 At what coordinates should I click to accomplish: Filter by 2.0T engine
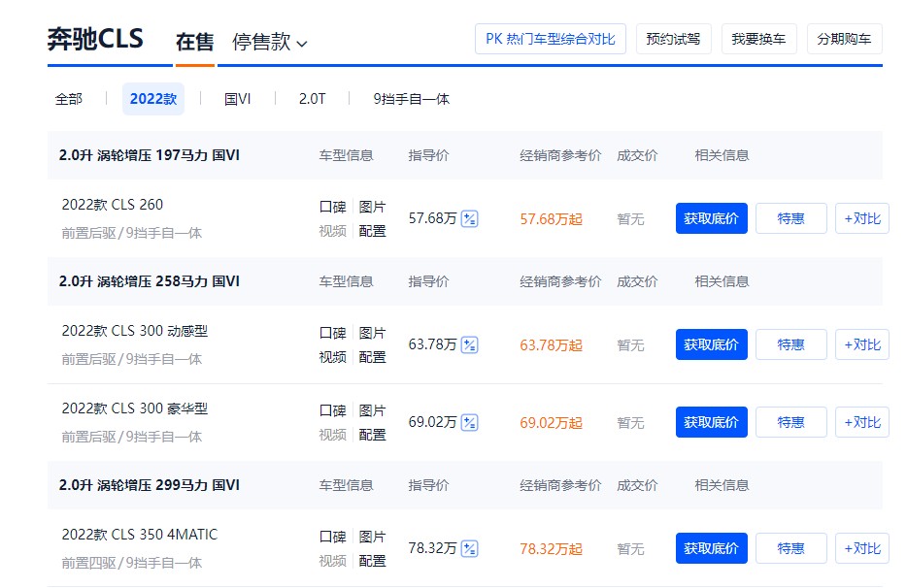[x=313, y=99]
